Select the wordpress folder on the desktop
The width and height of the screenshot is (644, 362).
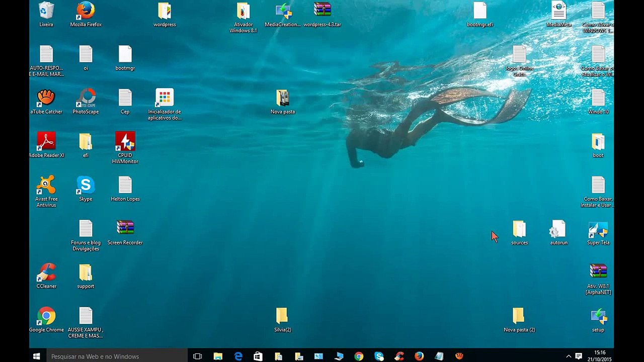[x=165, y=14]
